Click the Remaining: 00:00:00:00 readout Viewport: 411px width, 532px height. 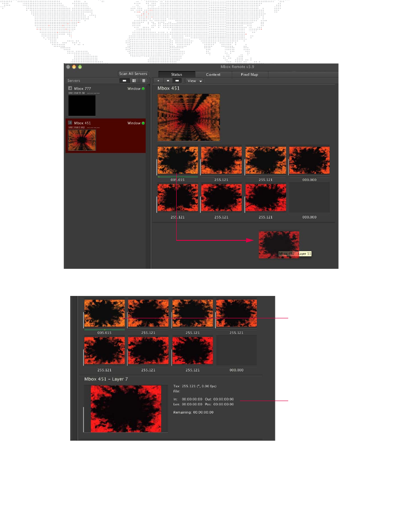click(x=193, y=412)
